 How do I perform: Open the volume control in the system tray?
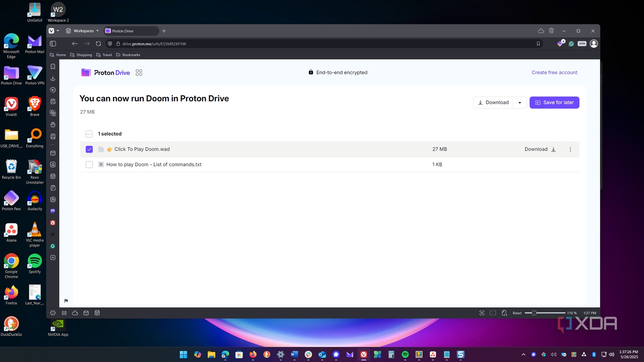tap(611, 354)
